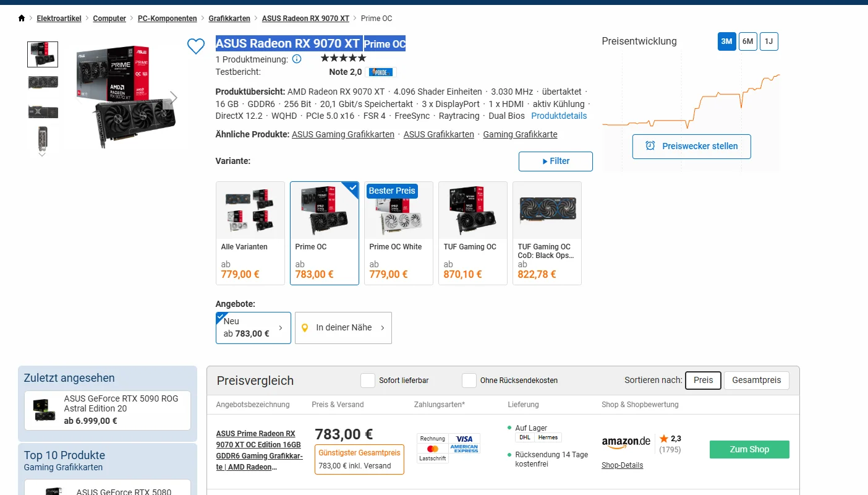Select the Alle Varianten variant card

point(250,233)
